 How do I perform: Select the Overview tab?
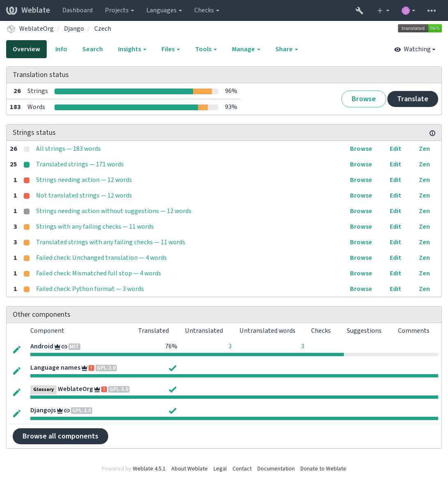(26, 50)
